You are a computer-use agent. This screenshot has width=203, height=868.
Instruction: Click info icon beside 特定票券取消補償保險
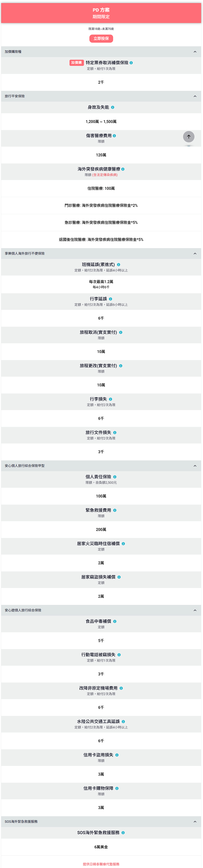(x=131, y=63)
